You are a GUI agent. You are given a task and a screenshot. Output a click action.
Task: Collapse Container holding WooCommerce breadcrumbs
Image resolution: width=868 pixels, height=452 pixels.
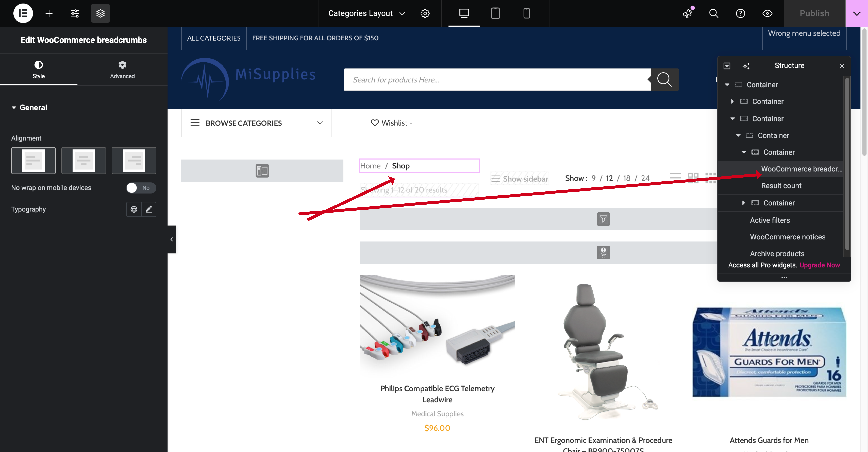(744, 152)
